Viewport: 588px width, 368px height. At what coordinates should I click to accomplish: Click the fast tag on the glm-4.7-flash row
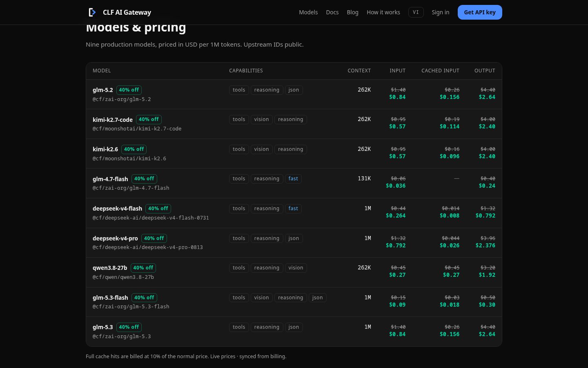293,179
